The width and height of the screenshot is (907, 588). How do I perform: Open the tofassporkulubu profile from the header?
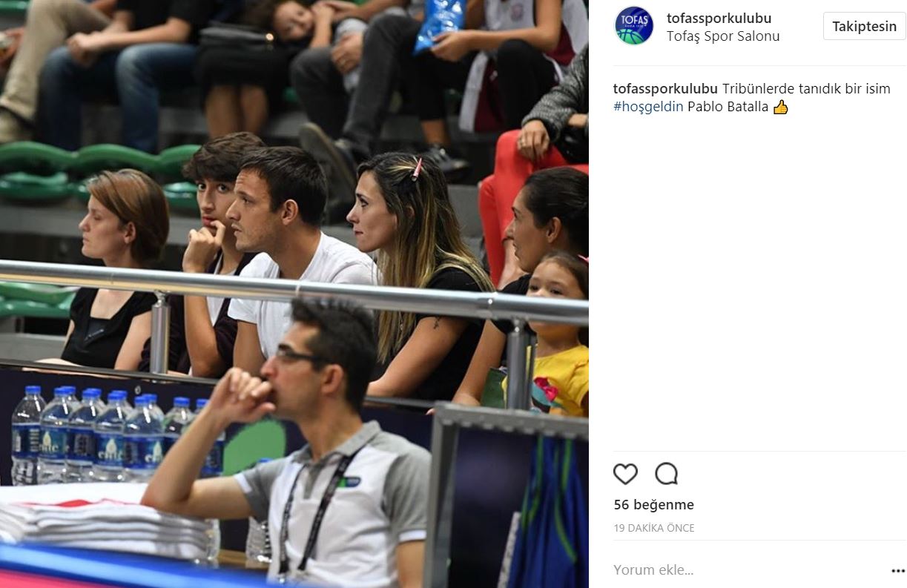(719, 19)
